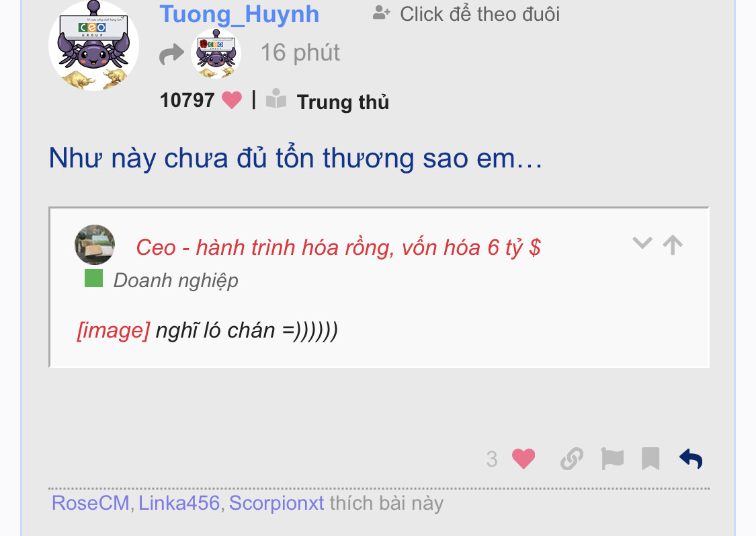The width and height of the screenshot is (756, 536).
Task: Click the quoted author's round avatar
Action: pos(95,245)
